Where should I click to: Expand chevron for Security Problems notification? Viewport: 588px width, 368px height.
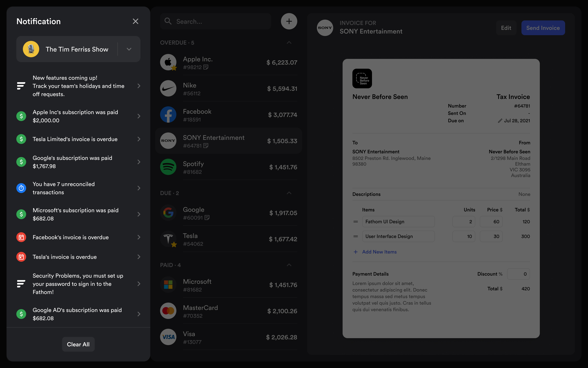(139, 284)
